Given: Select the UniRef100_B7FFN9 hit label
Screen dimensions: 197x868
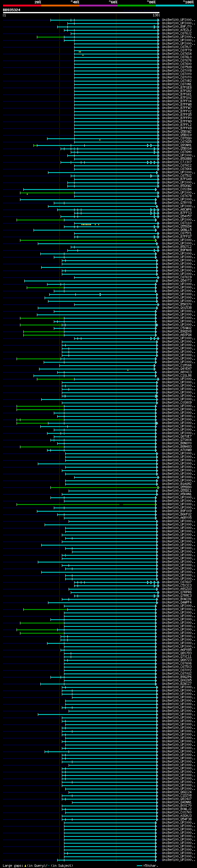Looking at the screenshot, I should tap(177, 121).
